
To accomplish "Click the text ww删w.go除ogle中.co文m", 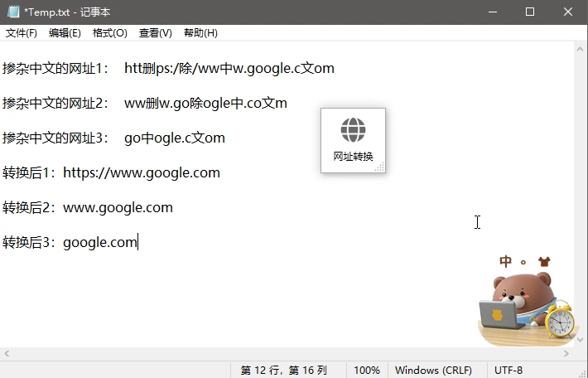I will [x=205, y=104].
